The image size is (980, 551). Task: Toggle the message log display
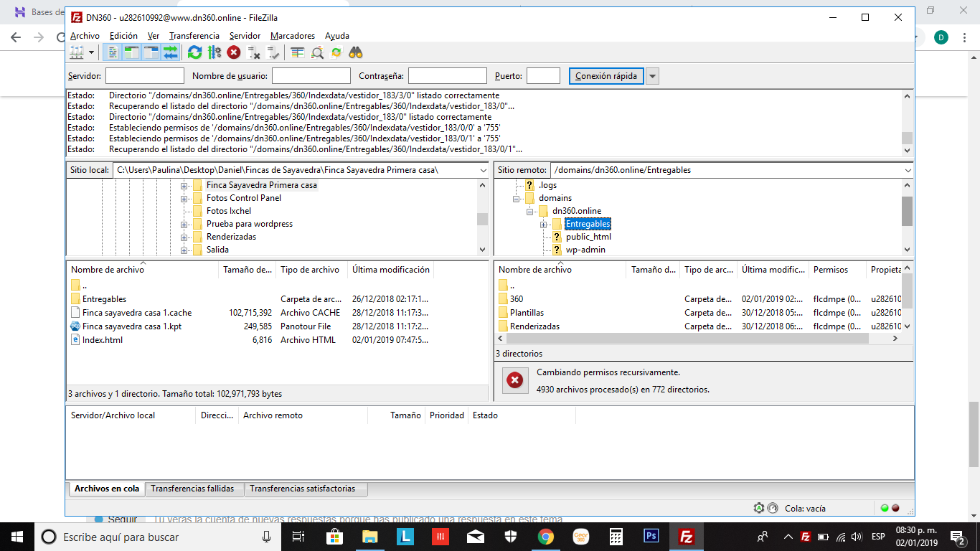point(113,52)
